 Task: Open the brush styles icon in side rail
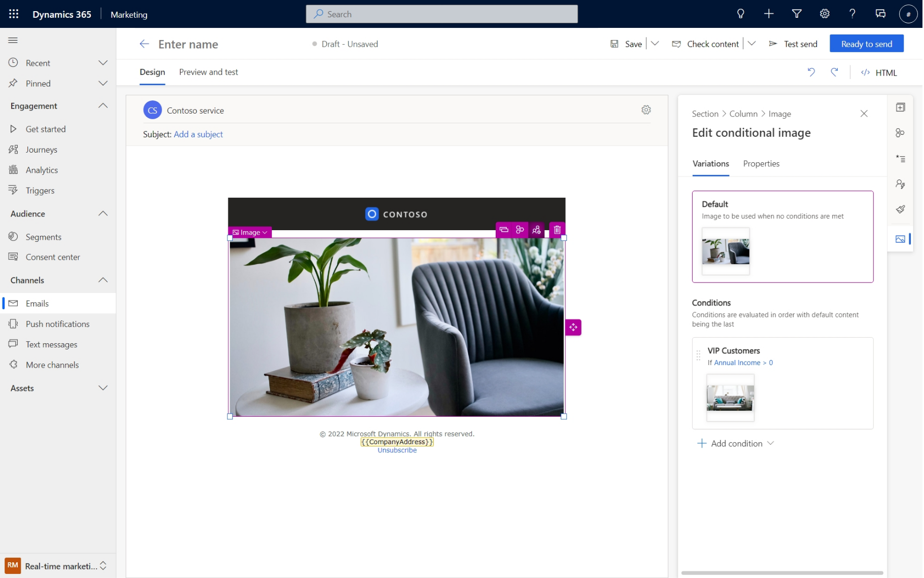tap(901, 209)
